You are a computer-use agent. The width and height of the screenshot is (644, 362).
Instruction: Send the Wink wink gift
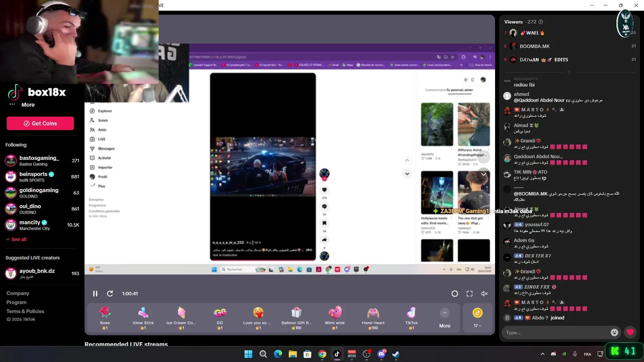pos(335,319)
